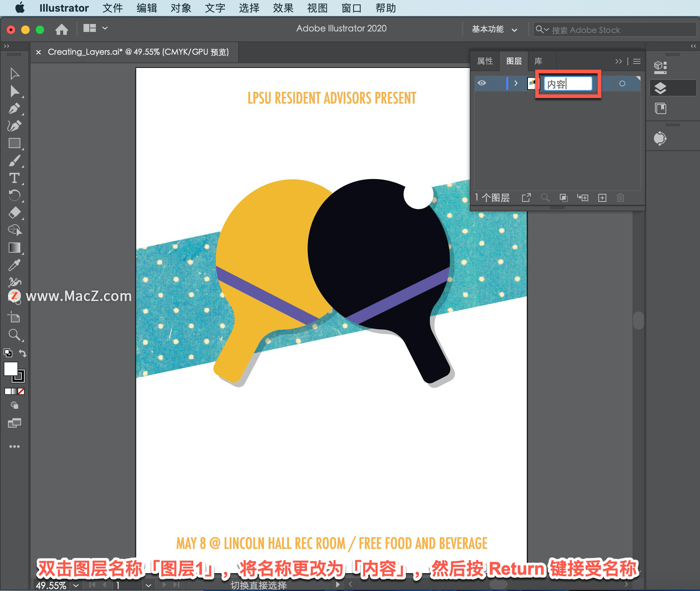700x591 pixels.
Task: Open the zoom level dropdown
Action: 76,585
